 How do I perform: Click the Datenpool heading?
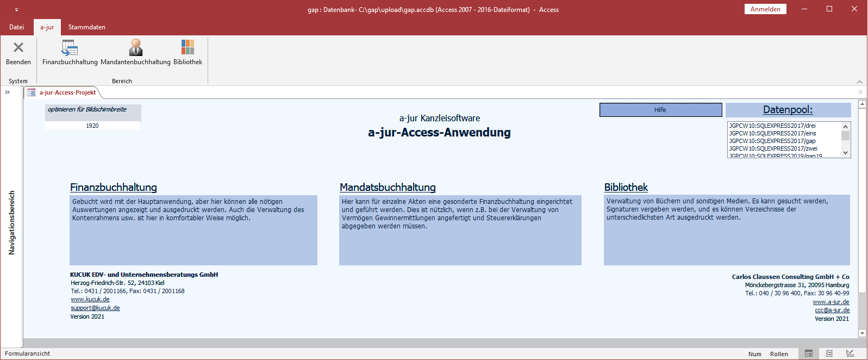788,110
